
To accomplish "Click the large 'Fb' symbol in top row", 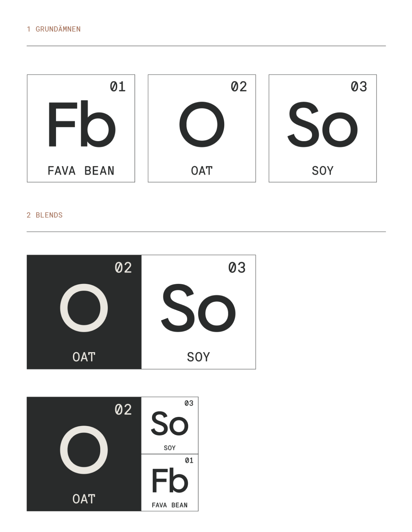I will pyautogui.click(x=81, y=124).
